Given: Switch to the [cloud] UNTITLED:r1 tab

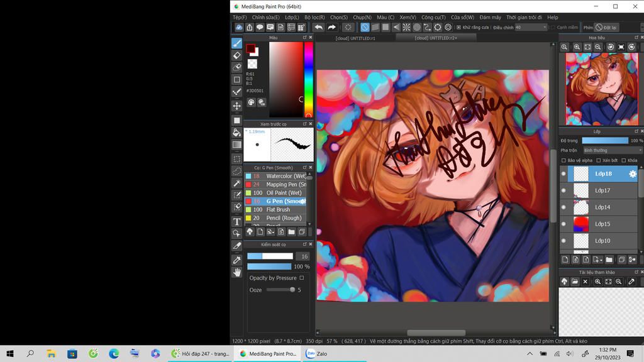Looking at the screenshot, I should point(355,38).
